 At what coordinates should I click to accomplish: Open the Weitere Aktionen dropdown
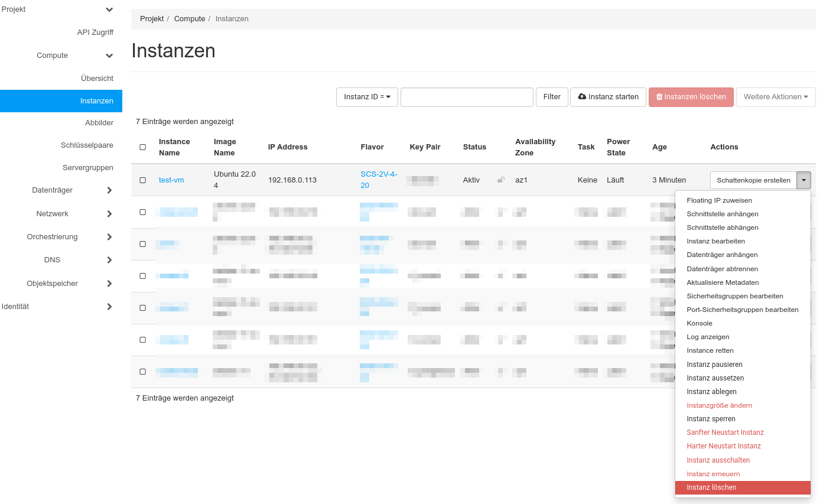[x=776, y=97]
